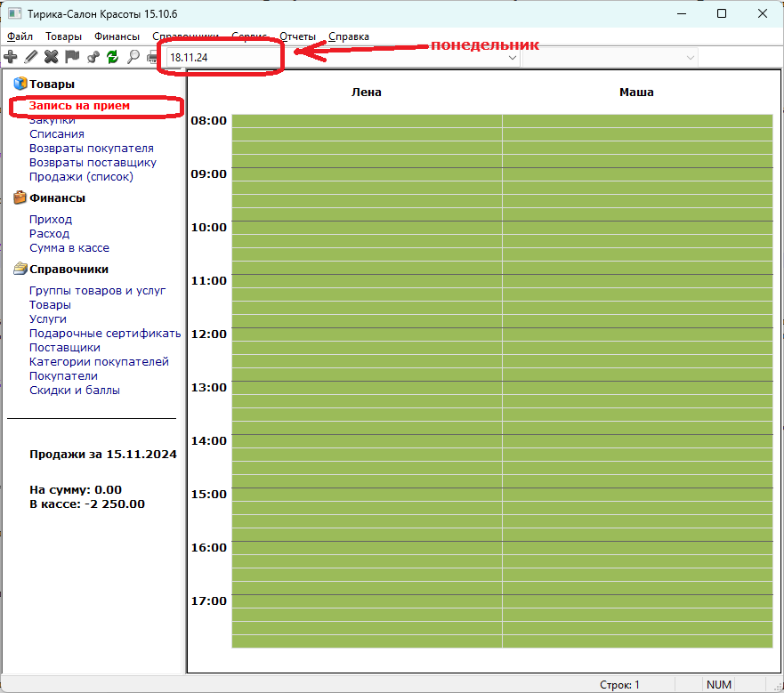
Task: Maximize the Тирика-Салон Красоты window
Action: tap(722, 13)
